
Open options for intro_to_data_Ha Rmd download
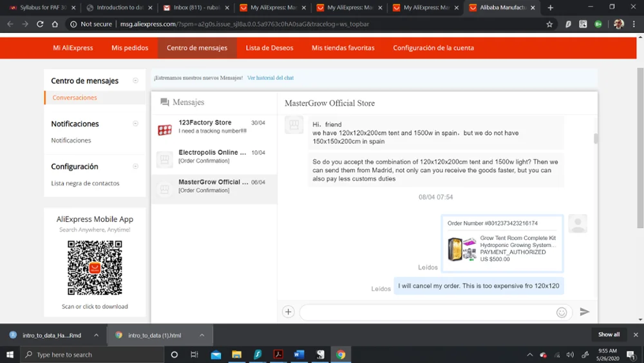click(x=96, y=335)
